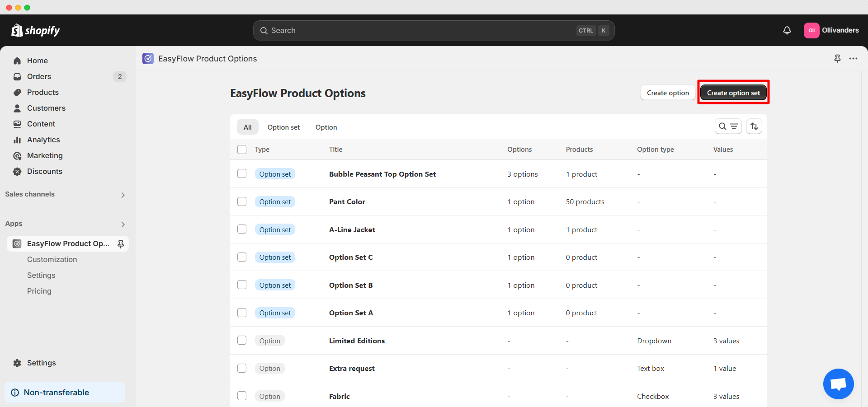Click the Shopify logo
The height and width of the screenshot is (407, 868).
tap(35, 30)
